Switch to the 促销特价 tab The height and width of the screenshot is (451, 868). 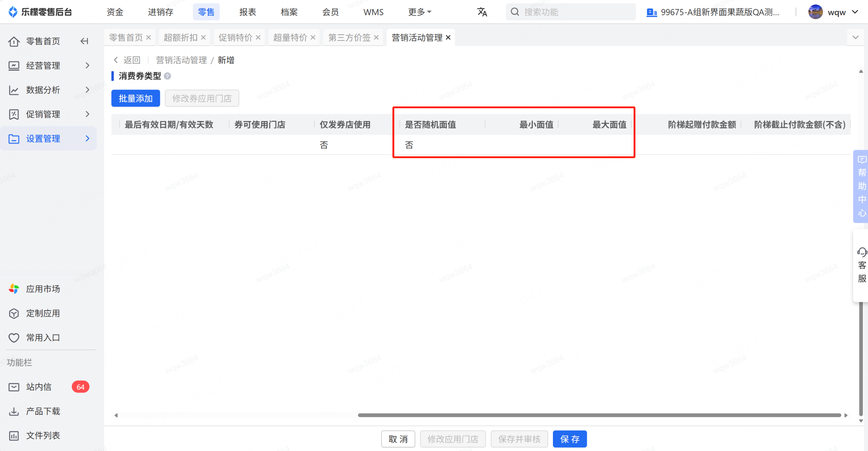(235, 37)
